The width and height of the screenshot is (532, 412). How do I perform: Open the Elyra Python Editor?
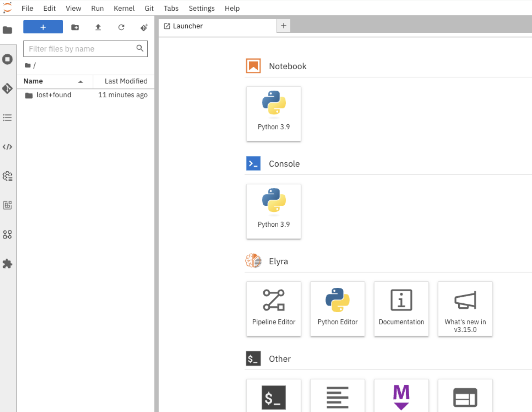pos(337,309)
